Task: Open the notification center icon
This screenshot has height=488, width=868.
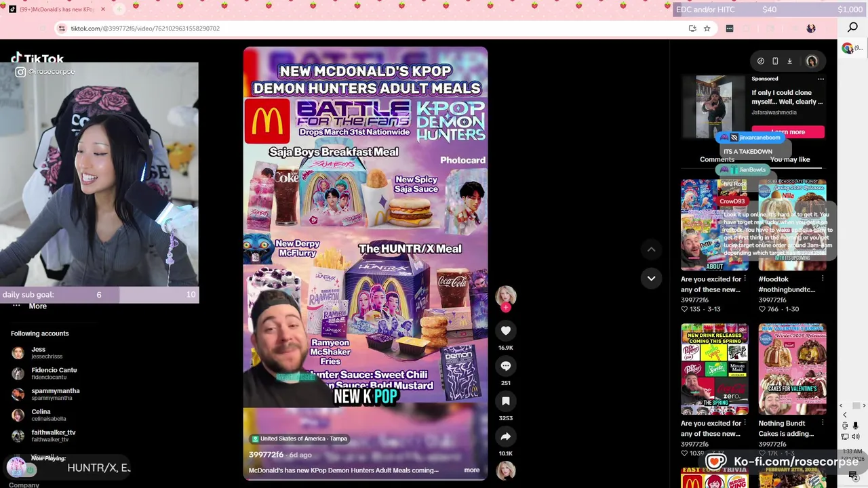Action: [852, 476]
